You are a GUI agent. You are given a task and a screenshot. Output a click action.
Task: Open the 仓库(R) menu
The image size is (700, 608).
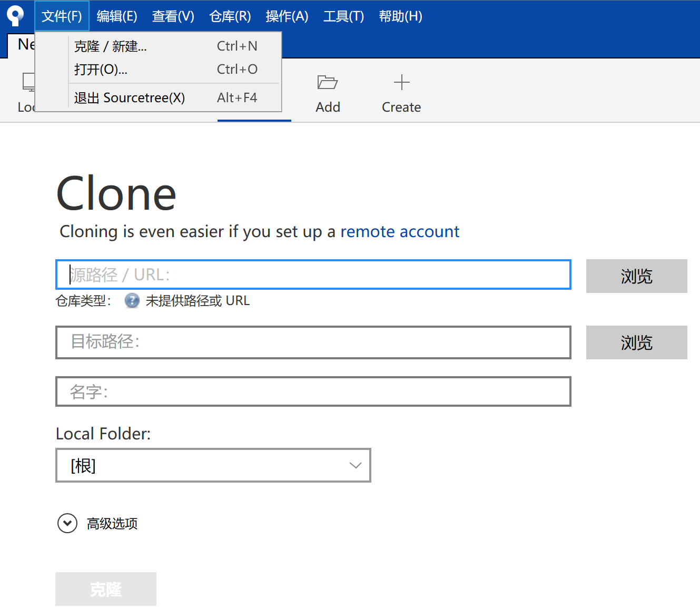(x=230, y=16)
